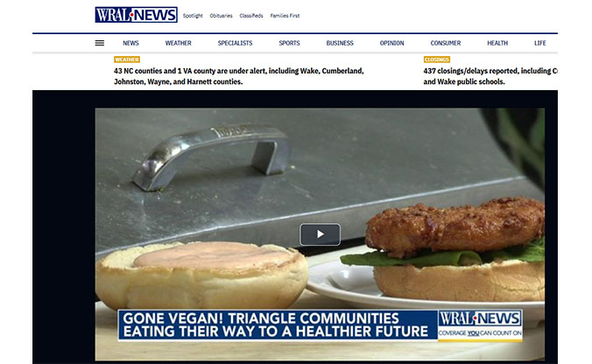Click the orange WEATHER alert tag
Image resolution: width=592 pixels, height=364 pixels.
tap(127, 59)
